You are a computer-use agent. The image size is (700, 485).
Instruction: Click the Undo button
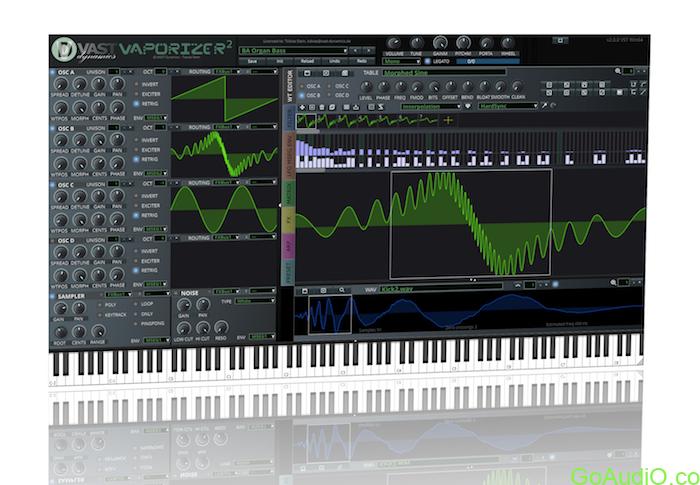[x=334, y=61]
